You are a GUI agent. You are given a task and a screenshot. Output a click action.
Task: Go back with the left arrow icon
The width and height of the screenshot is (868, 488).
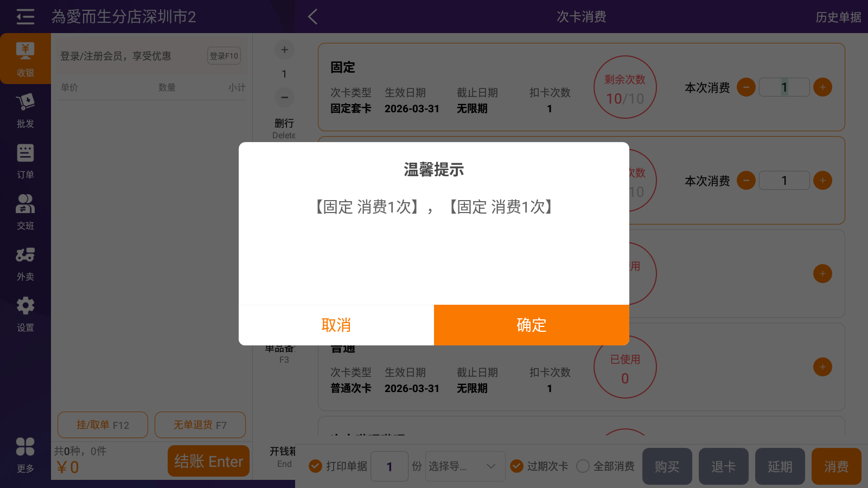pos(312,17)
